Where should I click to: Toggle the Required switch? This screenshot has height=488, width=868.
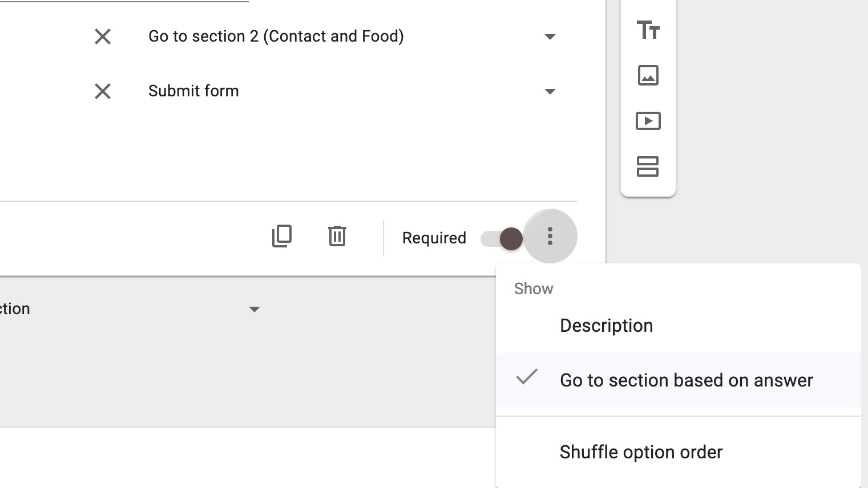(x=502, y=238)
